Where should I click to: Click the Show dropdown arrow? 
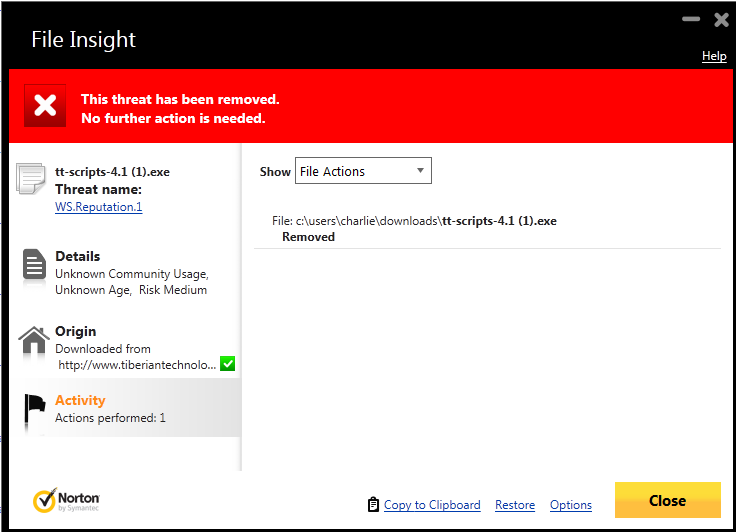[x=421, y=171]
